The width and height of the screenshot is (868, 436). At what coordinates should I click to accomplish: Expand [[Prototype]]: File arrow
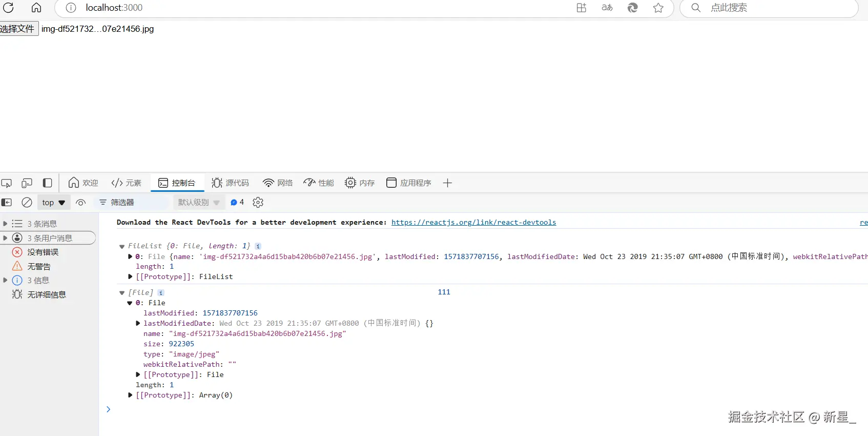pos(138,374)
